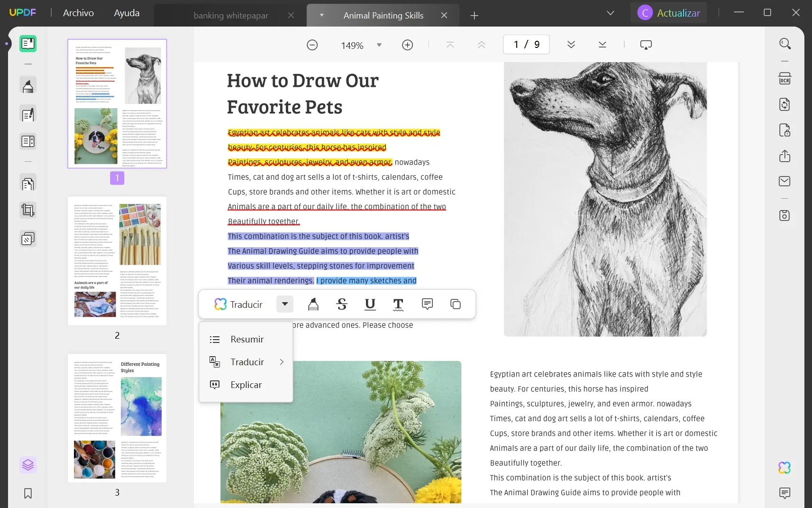Open the Organize Pages tool
The height and width of the screenshot is (508, 812).
(x=28, y=184)
